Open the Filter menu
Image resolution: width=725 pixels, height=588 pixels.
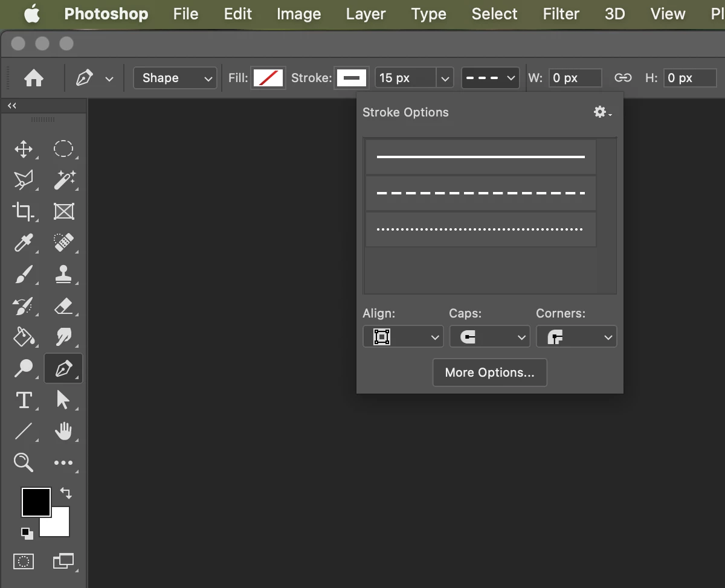point(561,14)
